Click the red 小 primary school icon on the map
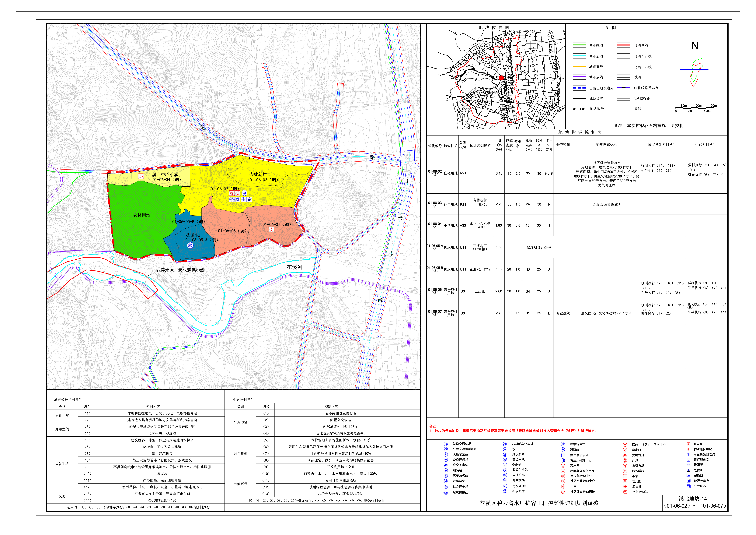The image size is (756, 535). [141, 176]
